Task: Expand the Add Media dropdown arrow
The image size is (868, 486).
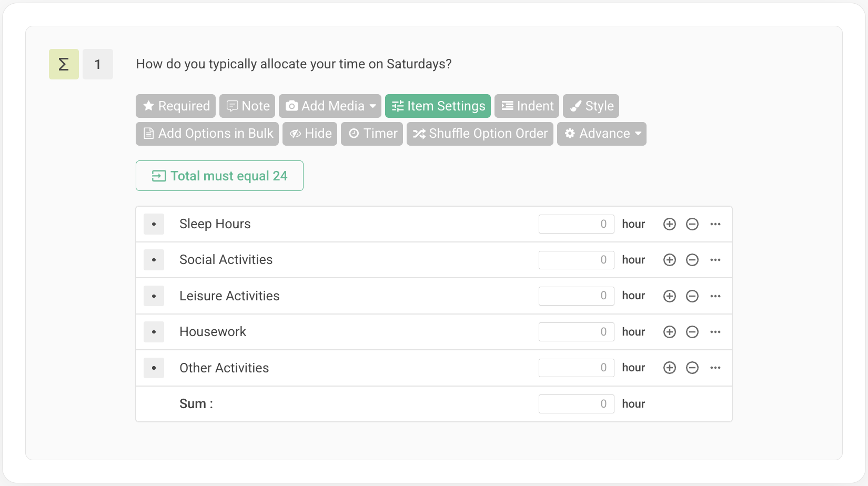Action: pos(372,106)
